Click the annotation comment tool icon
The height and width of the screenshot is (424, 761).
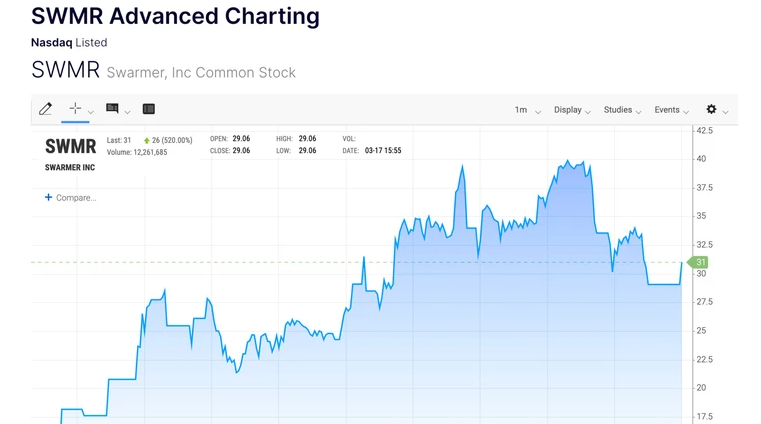(112, 109)
